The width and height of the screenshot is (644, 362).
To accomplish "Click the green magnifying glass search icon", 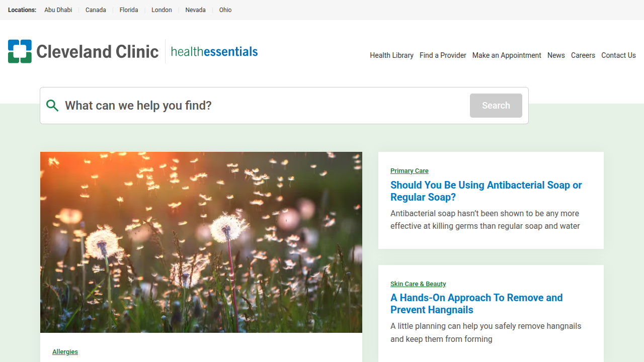I will (x=52, y=106).
